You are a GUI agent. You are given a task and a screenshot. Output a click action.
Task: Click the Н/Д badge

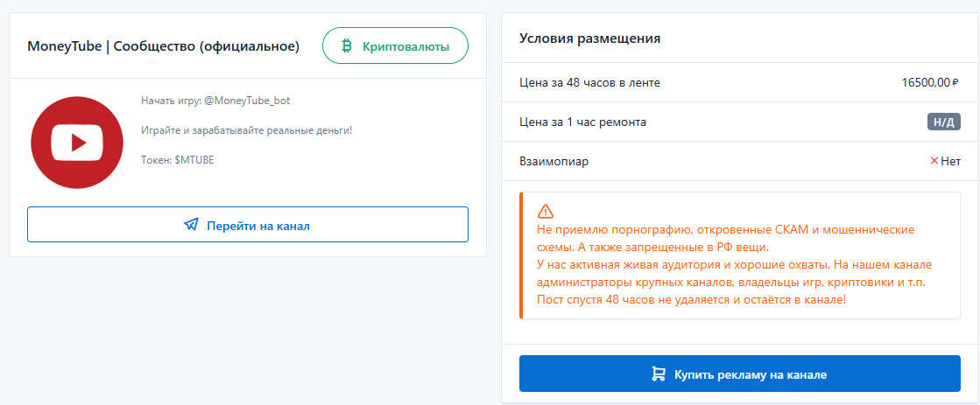943,122
